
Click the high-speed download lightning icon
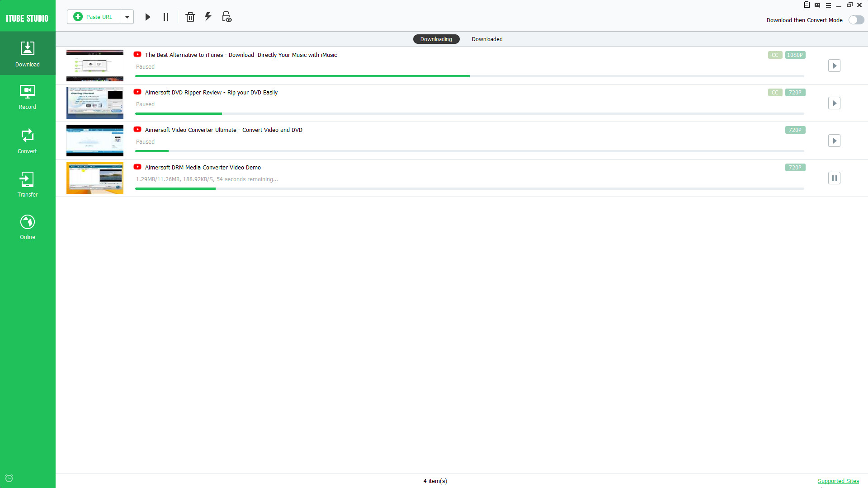coord(208,17)
